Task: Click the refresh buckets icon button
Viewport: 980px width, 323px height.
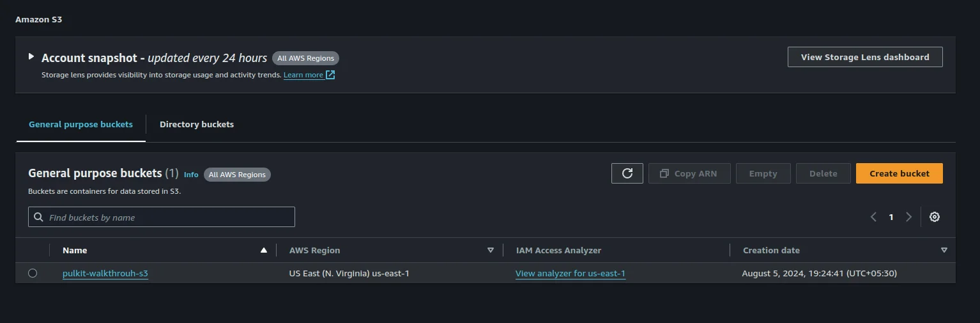Action: (x=627, y=173)
